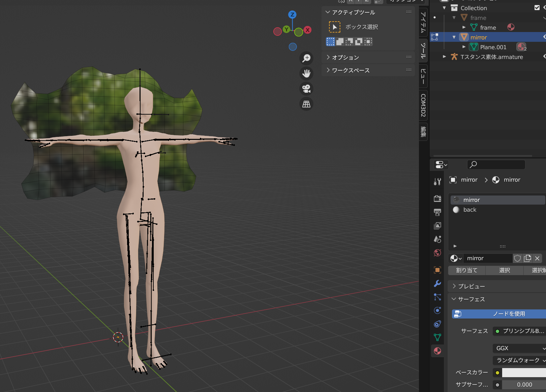Click the 割り当て assign button

467,270
